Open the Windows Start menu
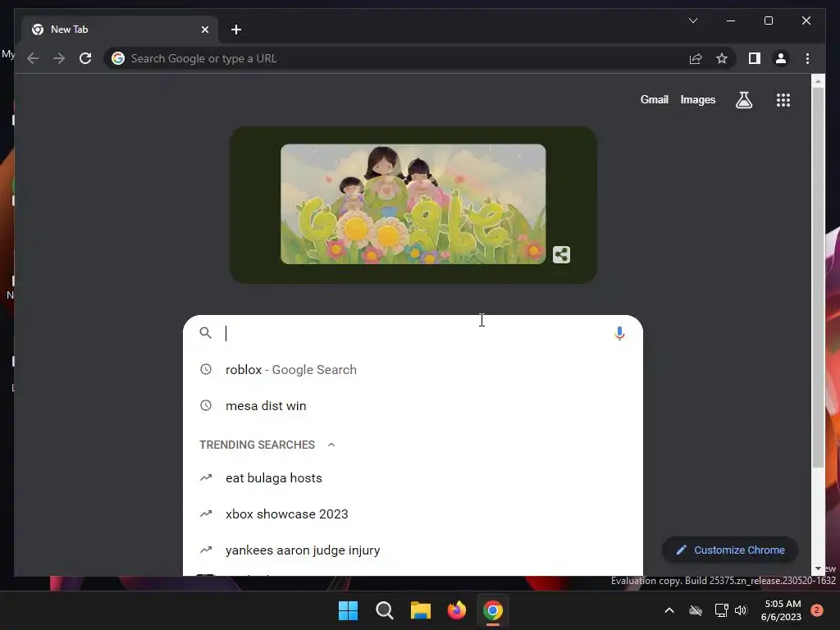The height and width of the screenshot is (630, 840). (348, 610)
